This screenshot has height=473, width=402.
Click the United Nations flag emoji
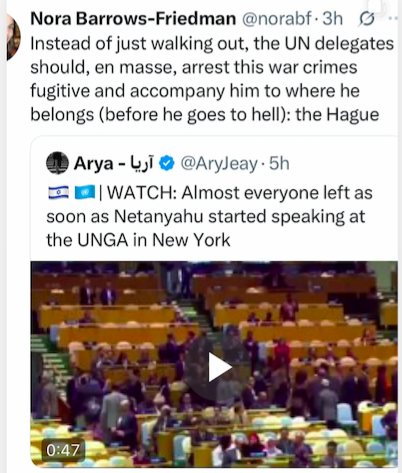point(85,193)
